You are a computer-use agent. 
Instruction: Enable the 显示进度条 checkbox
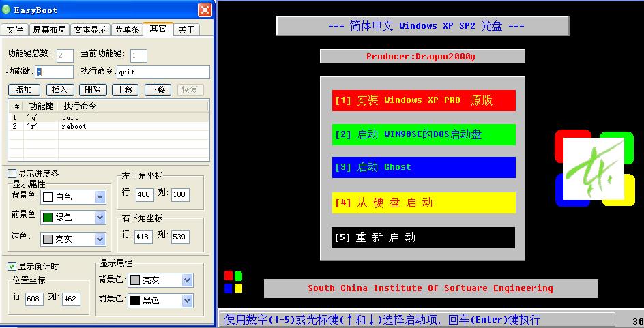pyautogui.click(x=12, y=174)
